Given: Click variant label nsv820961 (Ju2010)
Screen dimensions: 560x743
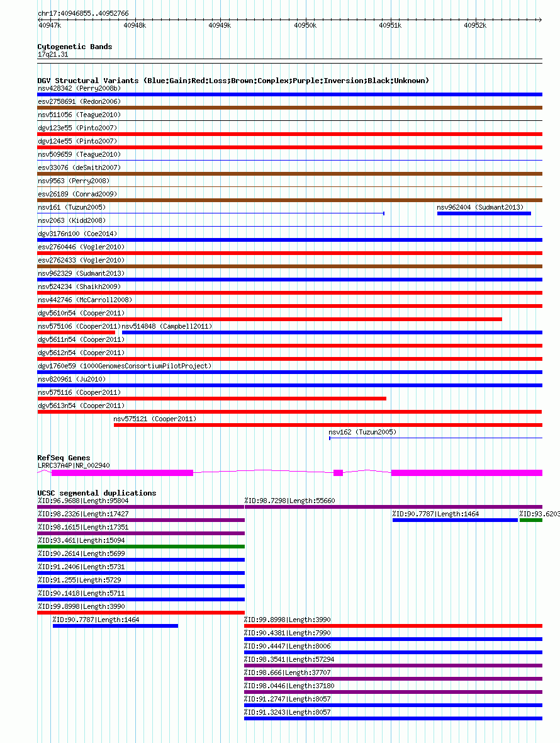Looking at the screenshot, I should pyautogui.click(x=72, y=380).
